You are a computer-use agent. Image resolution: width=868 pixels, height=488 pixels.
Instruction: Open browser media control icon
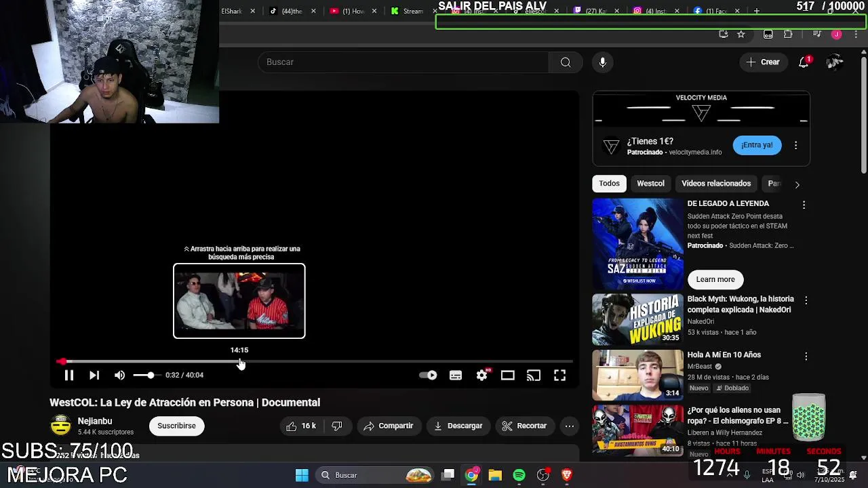pyautogui.click(x=817, y=35)
